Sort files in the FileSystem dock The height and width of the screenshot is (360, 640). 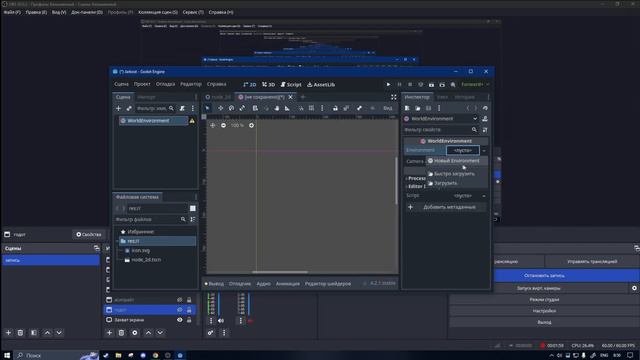(193, 220)
